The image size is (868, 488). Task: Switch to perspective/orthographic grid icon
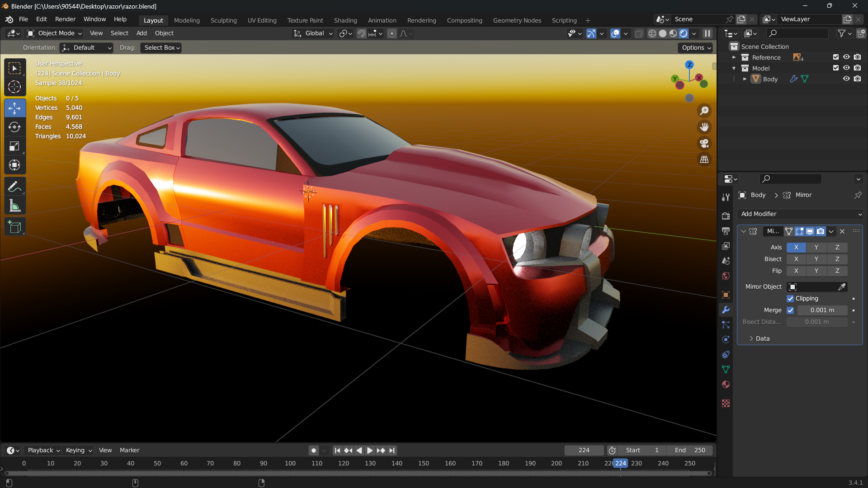(x=704, y=160)
